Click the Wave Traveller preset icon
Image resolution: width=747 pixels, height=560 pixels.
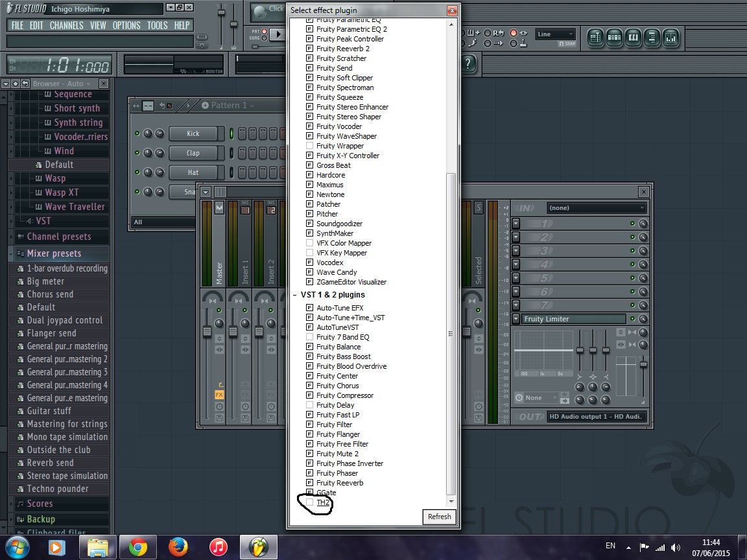(39, 207)
